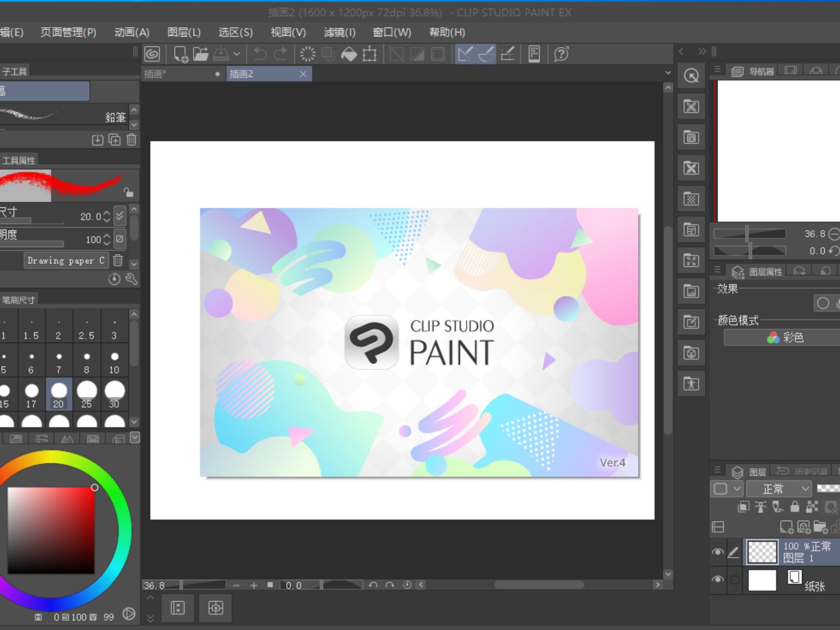Register sub tool download icon
Screen dimensions: 840x630
(98, 140)
